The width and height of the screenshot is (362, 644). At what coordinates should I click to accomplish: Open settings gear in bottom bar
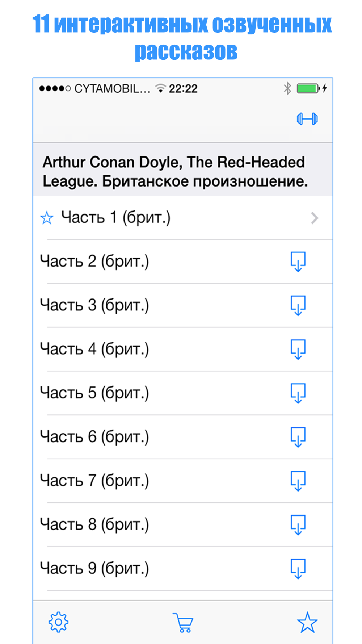tap(58, 622)
